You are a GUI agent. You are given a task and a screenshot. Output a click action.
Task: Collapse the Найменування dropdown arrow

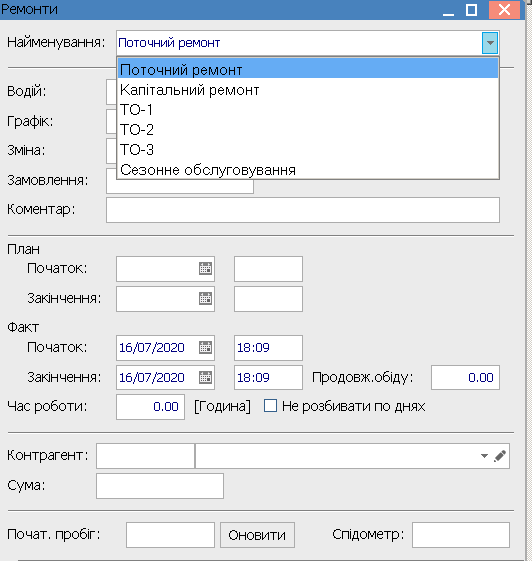tap(490, 43)
